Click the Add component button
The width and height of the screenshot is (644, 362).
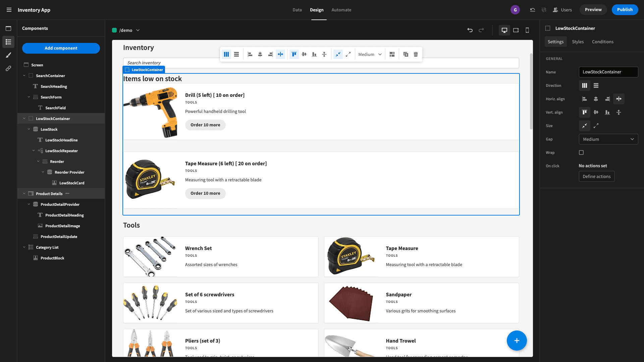[61, 48]
